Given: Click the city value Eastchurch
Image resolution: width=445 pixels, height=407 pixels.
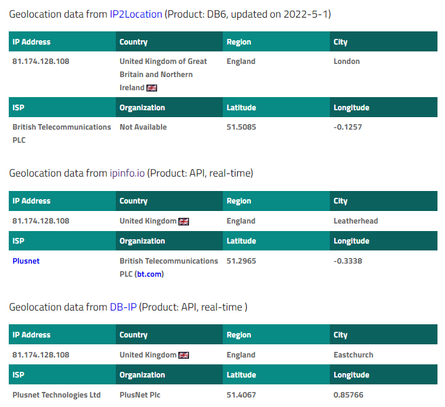Looking at the screenshot, I should click(x=353, y=355).
